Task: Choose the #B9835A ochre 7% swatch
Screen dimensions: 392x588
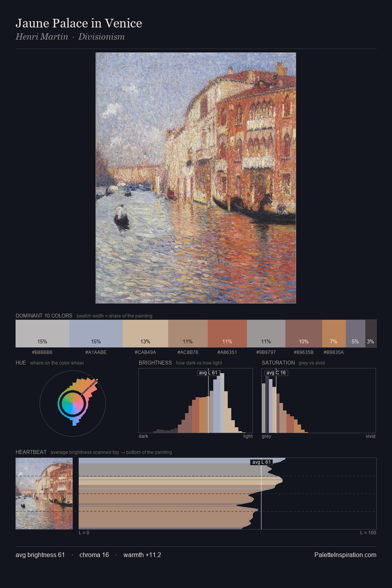Action: [334, 334]
